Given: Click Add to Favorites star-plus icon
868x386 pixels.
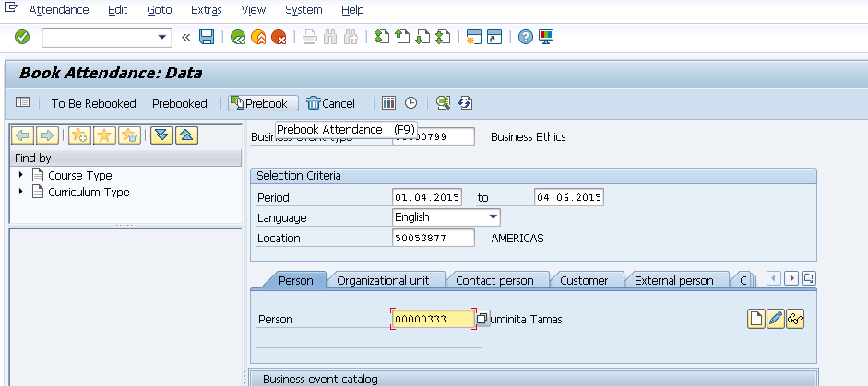Looking at the screenshot, I should tap(79, 135).
